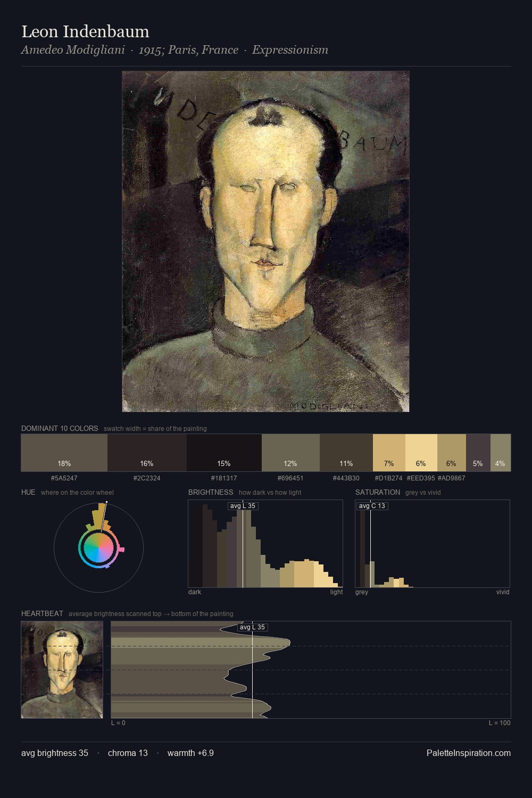Image resolution: width=532 pixels, height=798 pixels.
Task: Click 'avg L 35' label in Brightness histogram
Action: pyautogui.click(x=243, y=506)
